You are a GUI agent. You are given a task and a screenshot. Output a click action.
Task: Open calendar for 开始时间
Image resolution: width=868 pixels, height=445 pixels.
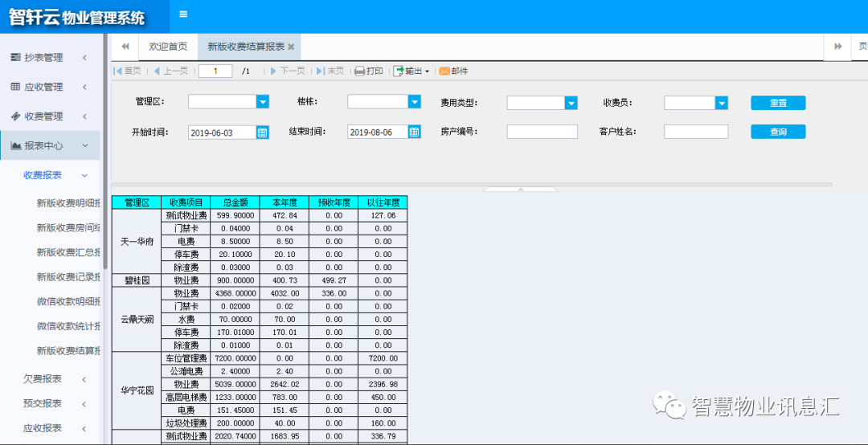(x=262, y=133)
